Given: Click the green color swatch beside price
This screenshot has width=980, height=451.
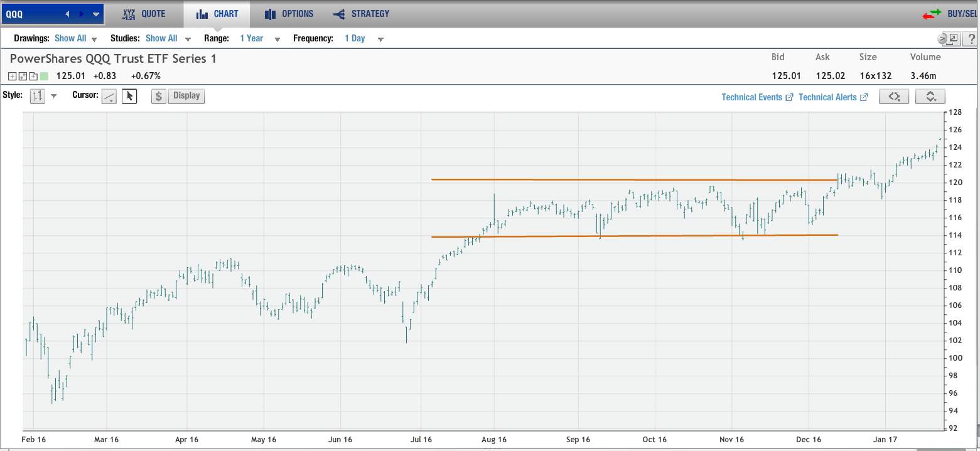Looking at the screenshot, I should (43, 77).
